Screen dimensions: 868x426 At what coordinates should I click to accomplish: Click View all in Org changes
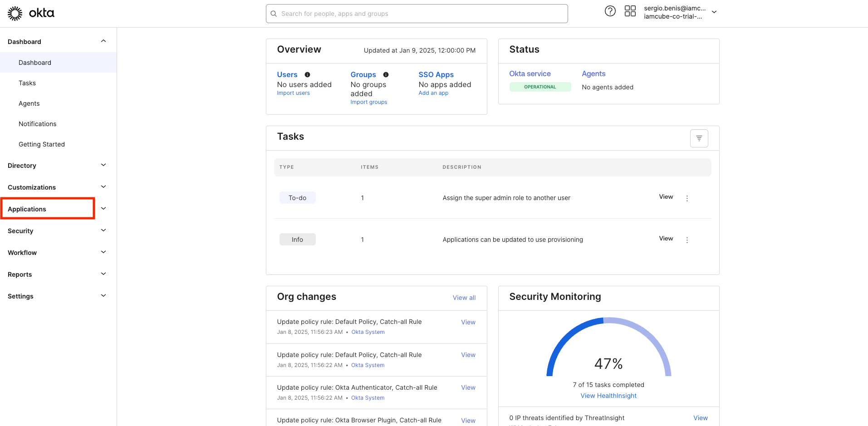464,298
